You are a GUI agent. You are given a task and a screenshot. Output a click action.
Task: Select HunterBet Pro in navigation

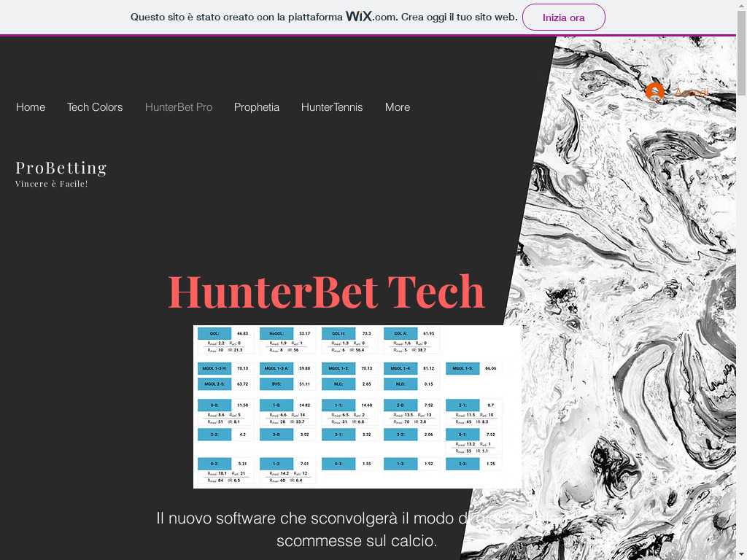tap(179, 107)
